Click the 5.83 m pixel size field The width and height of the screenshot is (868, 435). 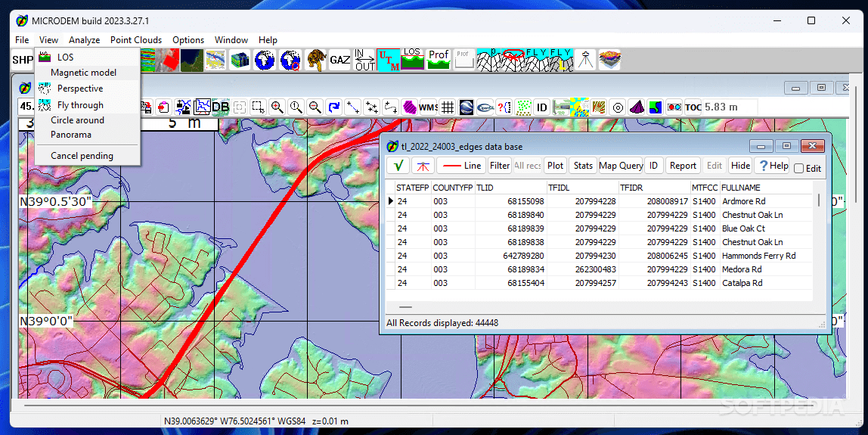point(730,107)
